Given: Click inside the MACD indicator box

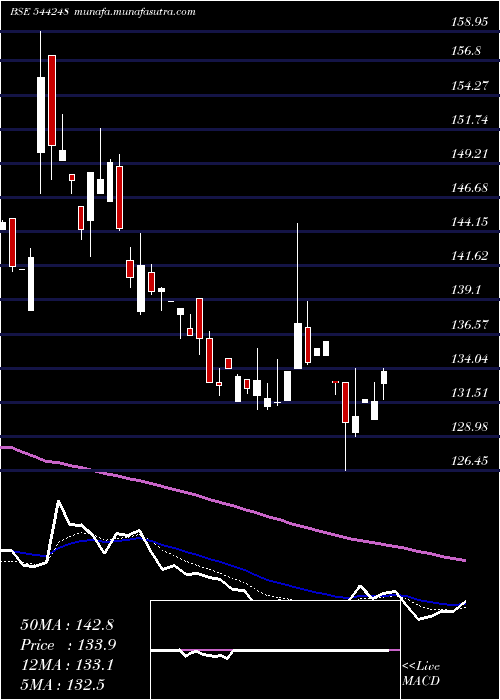Looking at the screenshot, I should (275, 650).
